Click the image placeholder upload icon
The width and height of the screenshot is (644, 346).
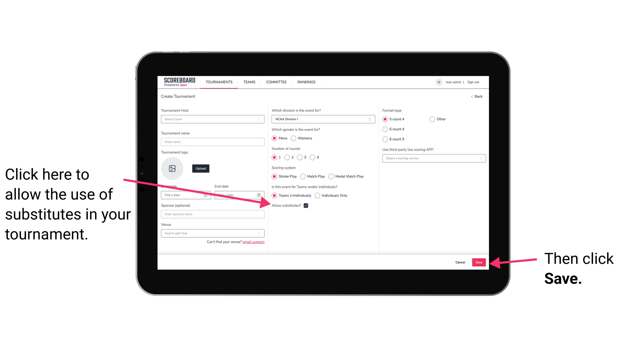(x=172, y=168)
